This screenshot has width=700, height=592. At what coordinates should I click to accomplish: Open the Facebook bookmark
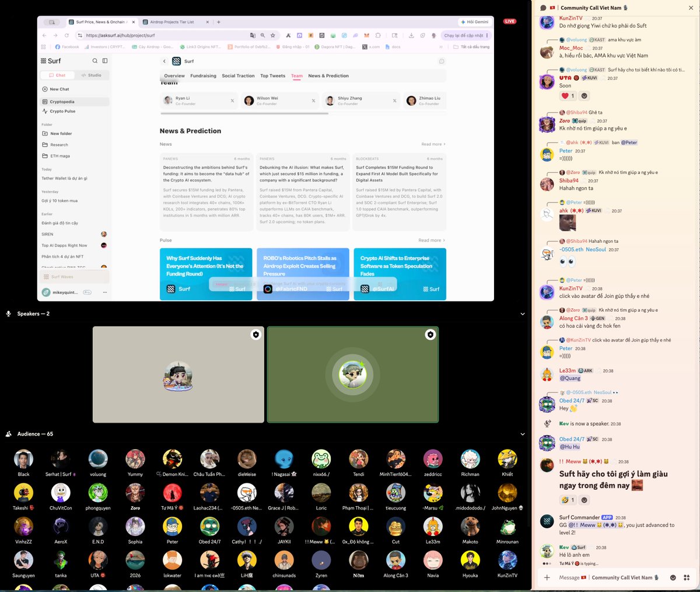pos(68,47)
